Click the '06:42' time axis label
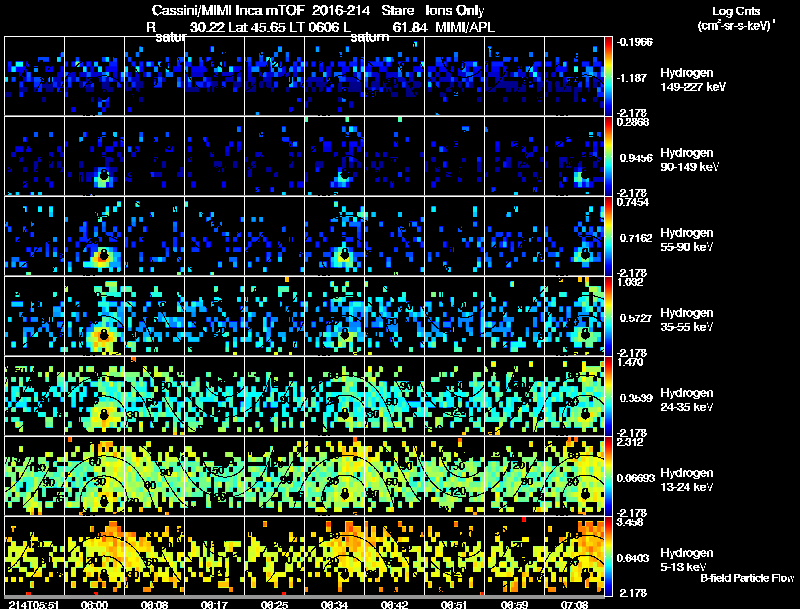The image size is (800, 609). coord(394,604)
